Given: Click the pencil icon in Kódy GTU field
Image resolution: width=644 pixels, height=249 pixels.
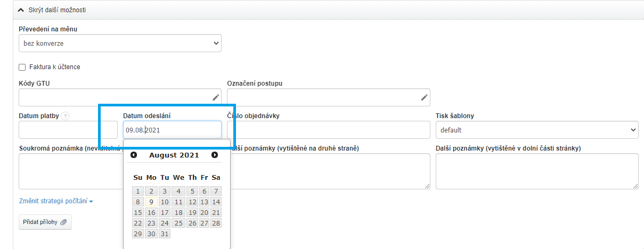Looking at the screenshot, I should [x=216, y=97].
